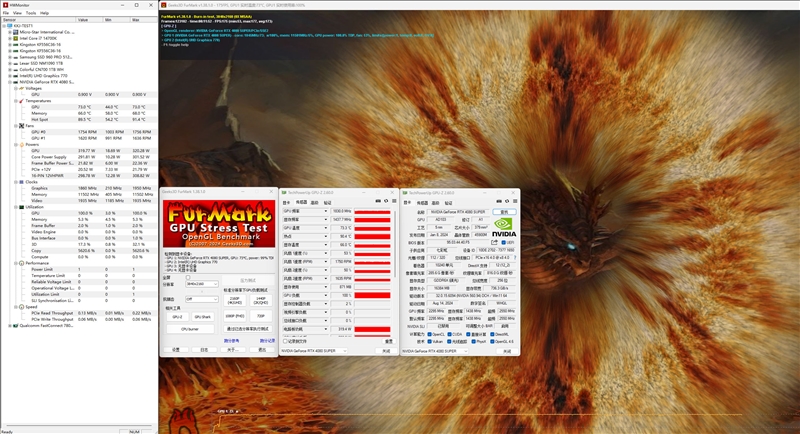Open the hamburger menu in the right GPU-Z window
800x434 pixels.
(514, 201)
